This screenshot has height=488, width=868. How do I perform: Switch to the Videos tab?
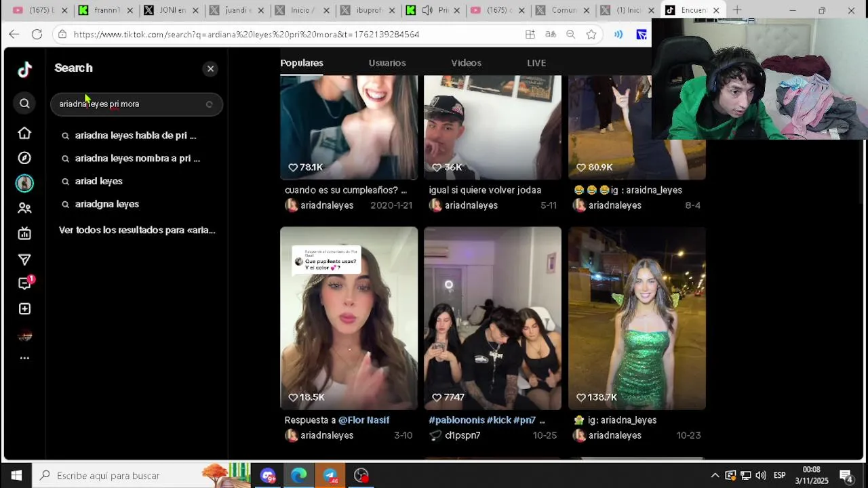467,63
